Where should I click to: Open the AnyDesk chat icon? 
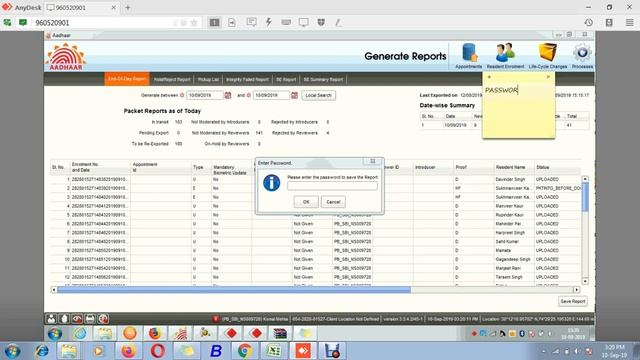pos(251,22)
